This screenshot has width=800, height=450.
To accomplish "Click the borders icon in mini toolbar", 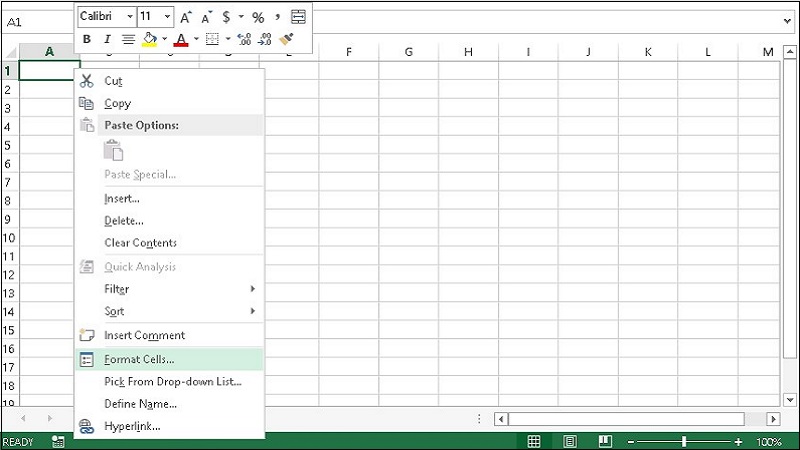I will (212, 39).
